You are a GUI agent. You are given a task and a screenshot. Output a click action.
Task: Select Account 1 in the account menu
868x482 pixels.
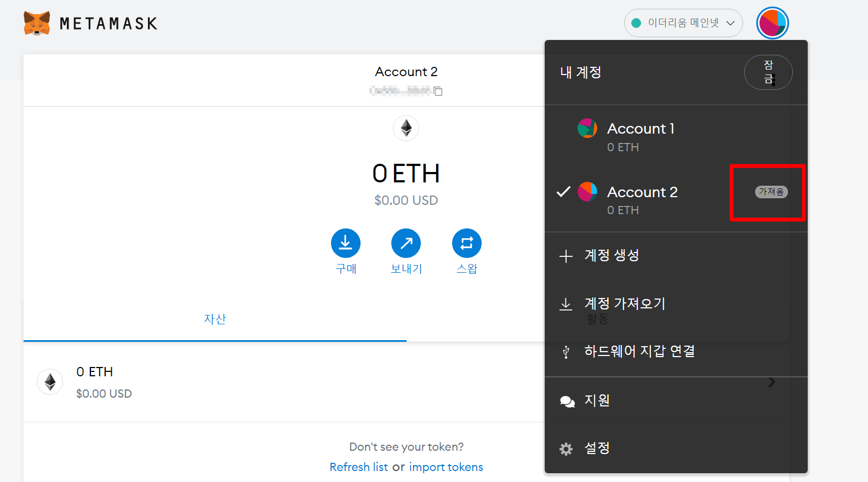676,137
